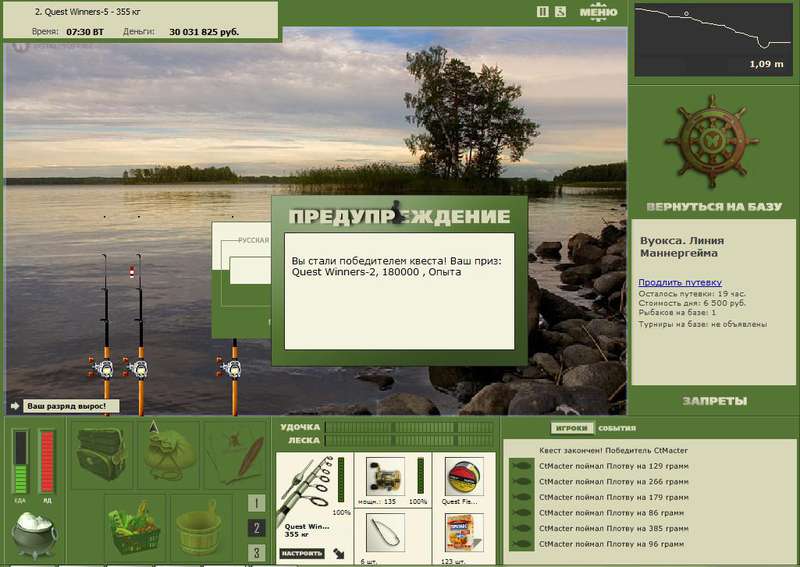Click Стоимость дня: 6 500 руб. text
The height and width of the screenshot is (567, 800).
coord(692,303)
